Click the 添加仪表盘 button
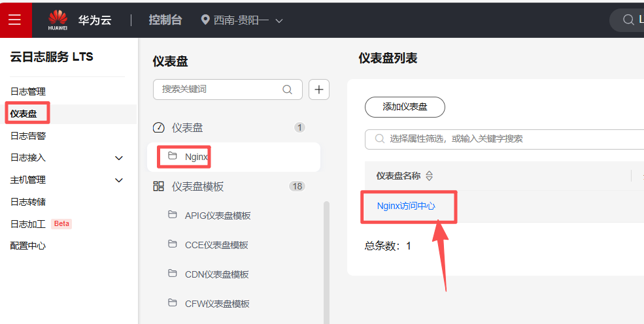Viewport: 644px width, 324px height. pos(405,107)
